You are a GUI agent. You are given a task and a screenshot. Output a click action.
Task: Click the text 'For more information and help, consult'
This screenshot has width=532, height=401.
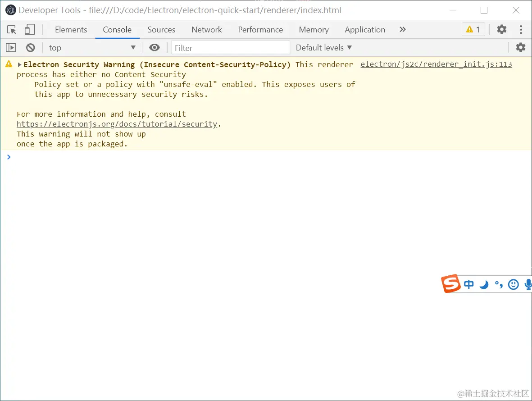coord(101,114)
